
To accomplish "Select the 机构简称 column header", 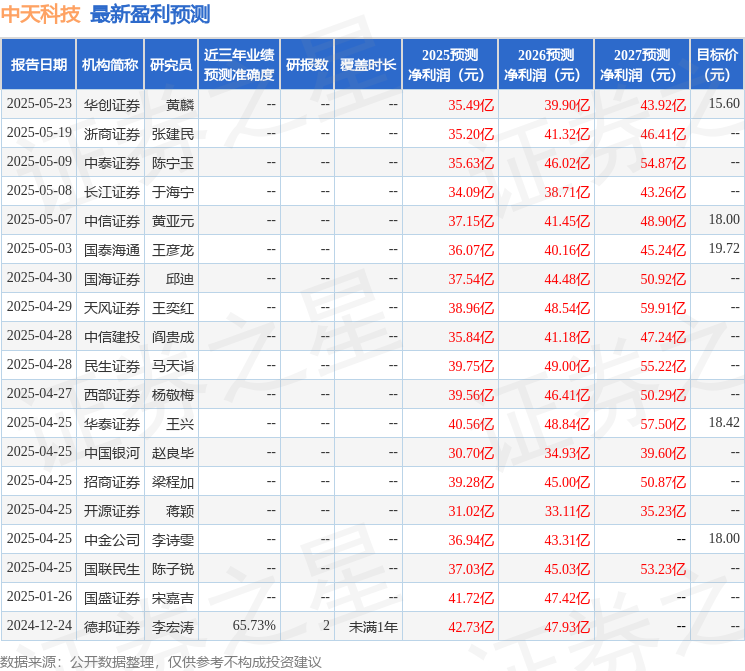I will (x=110, y=65).
